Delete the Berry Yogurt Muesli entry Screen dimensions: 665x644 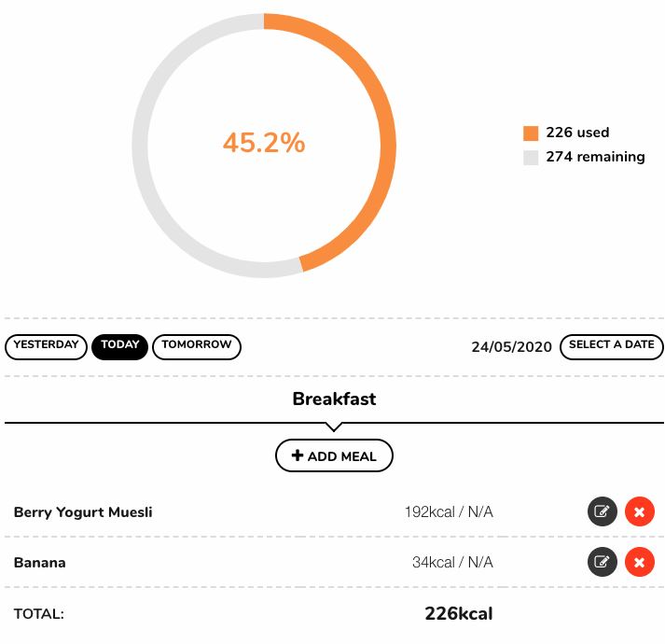(x=640, y=511)
